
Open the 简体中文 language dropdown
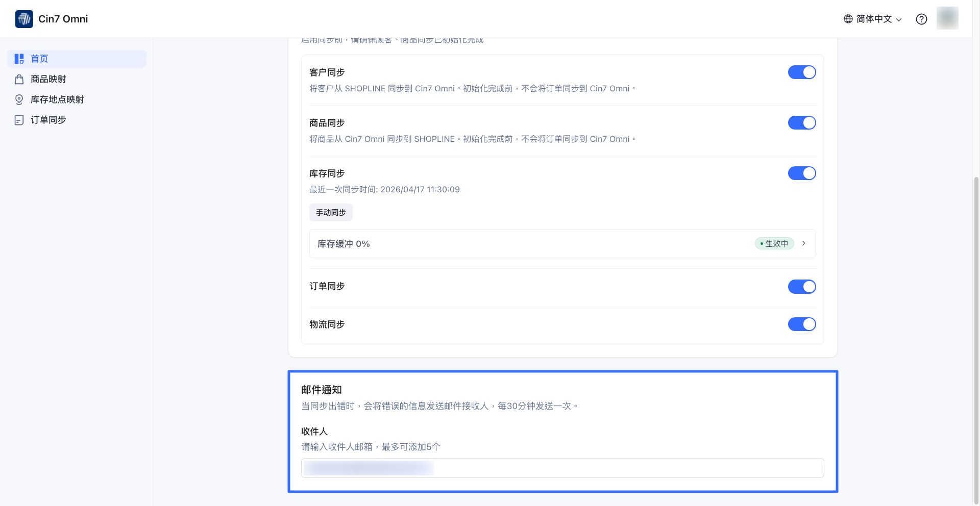pos(873,19)
